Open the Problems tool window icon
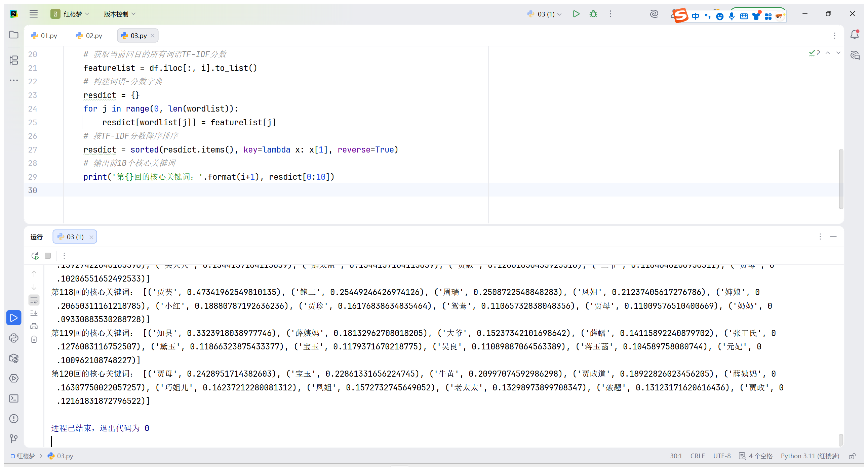 pyautogui.click(x=14, y=419)
